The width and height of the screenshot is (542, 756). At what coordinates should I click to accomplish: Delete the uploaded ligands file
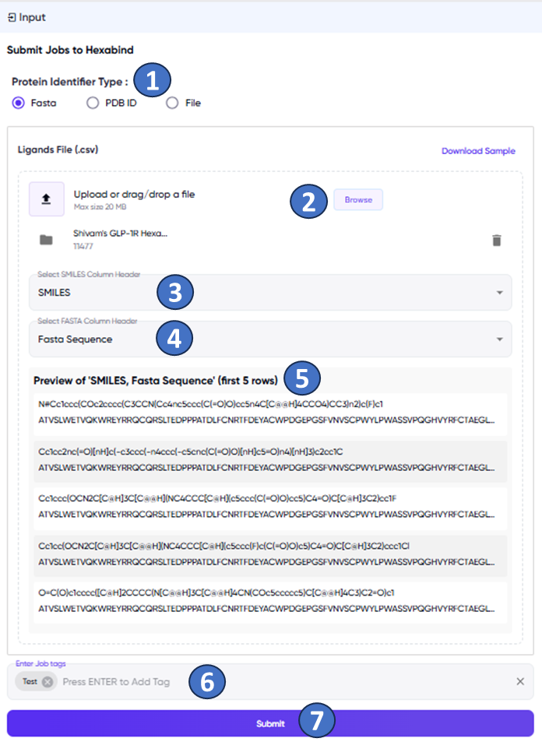[497, 240]
